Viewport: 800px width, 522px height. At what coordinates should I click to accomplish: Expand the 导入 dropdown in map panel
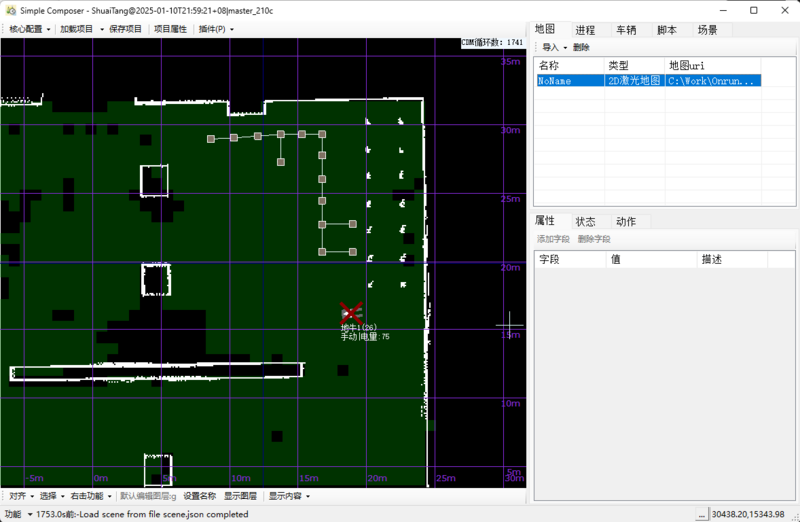[x=553, y=47]
